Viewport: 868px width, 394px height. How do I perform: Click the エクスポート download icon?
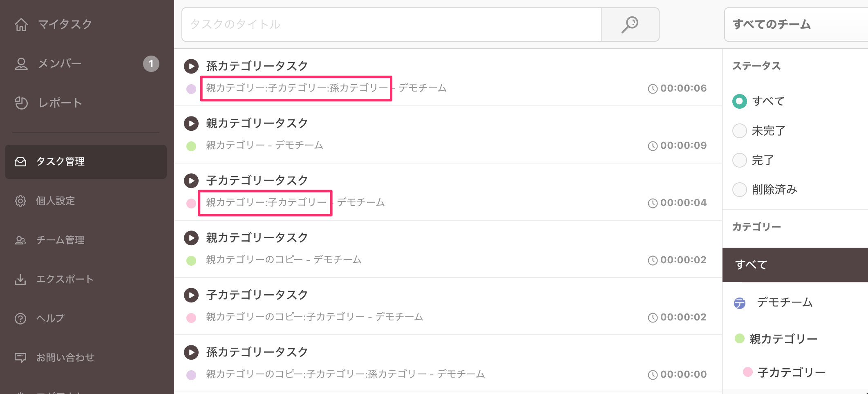[20, 280]
